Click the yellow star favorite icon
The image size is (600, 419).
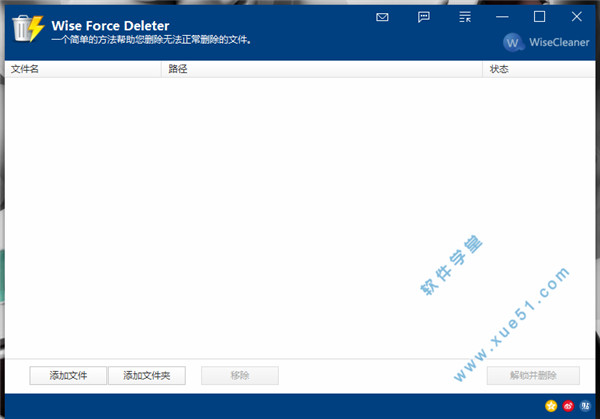(551, 406)
